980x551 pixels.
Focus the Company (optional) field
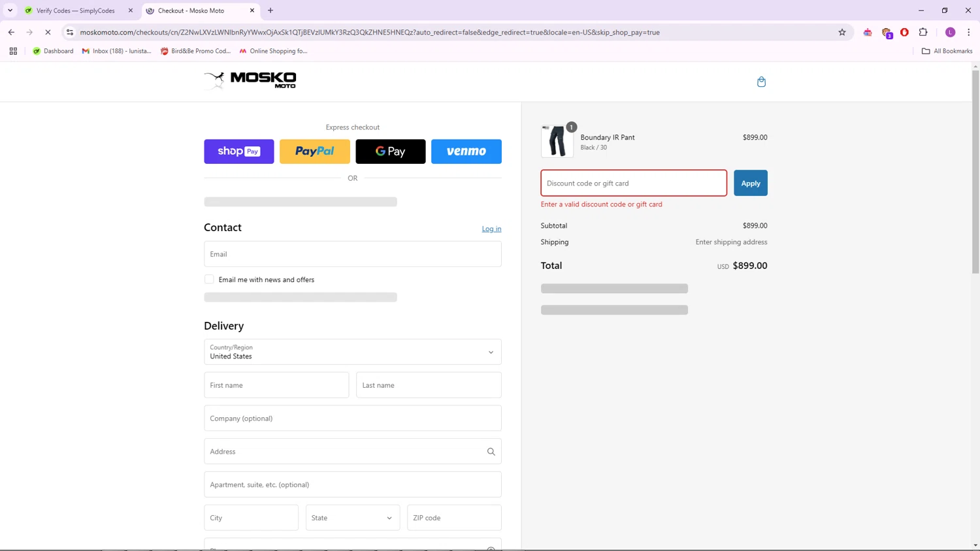[x=353, y=418]
